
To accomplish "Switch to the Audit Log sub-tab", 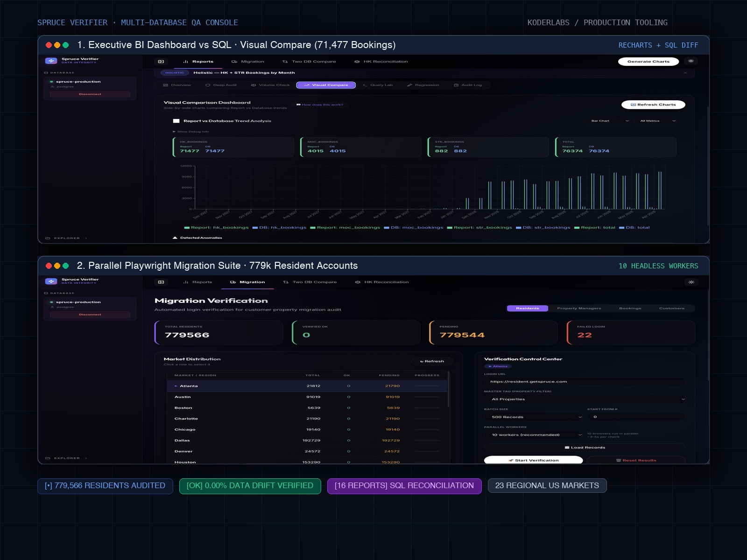I will pyautogui.click(x=468, y=85).
